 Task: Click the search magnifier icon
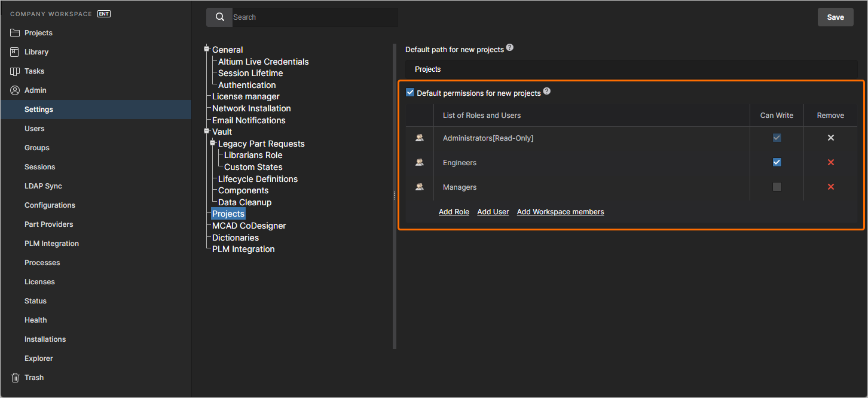(x=219, y=17)
